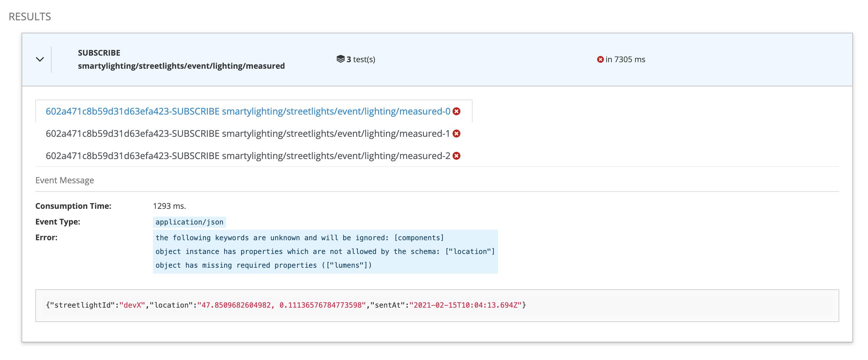Click the Consumption Time value "1293 ms"

170,206
